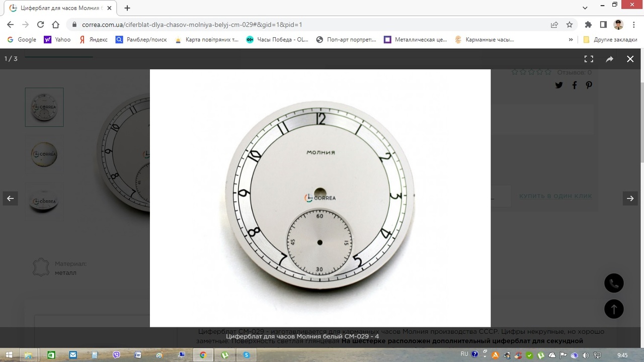Go to the previous gallery image
Viewport: 644px width, 362px height.
click(11, 199)
